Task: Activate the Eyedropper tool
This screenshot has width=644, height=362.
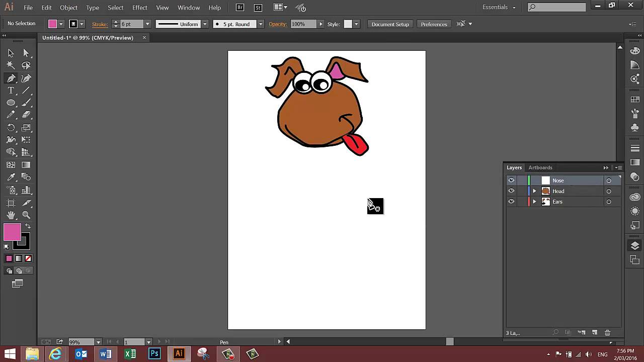Action: (11, 177)
